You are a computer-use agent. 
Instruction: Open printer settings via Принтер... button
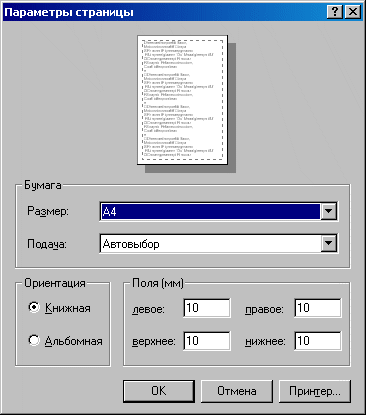coord(315,391)
